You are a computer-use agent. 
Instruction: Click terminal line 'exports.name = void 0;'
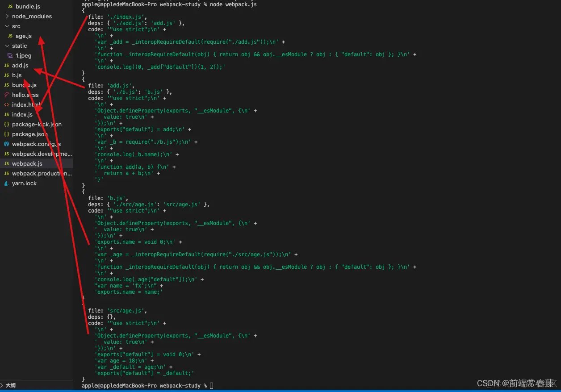click(138, 242)
